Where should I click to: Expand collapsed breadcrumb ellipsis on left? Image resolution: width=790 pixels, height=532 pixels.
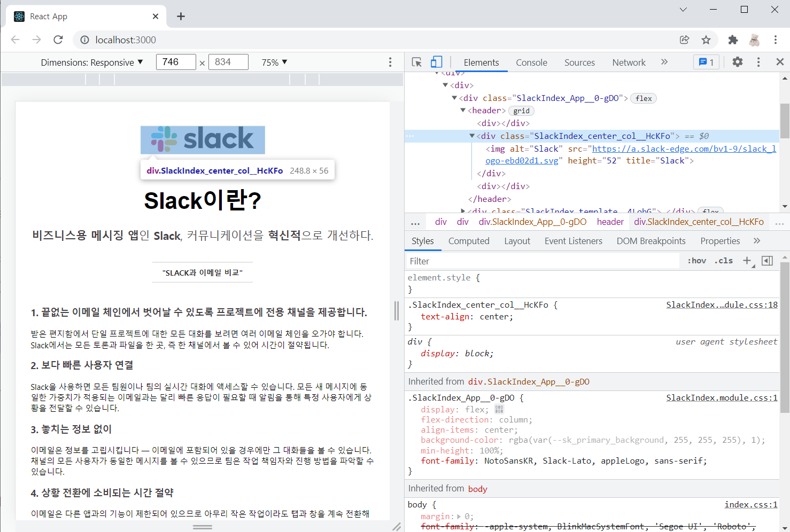coord(415,222)
